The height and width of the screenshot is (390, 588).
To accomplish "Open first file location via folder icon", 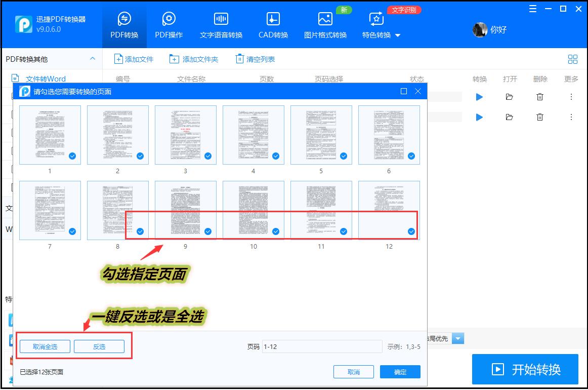I will [x=510, y=97].
